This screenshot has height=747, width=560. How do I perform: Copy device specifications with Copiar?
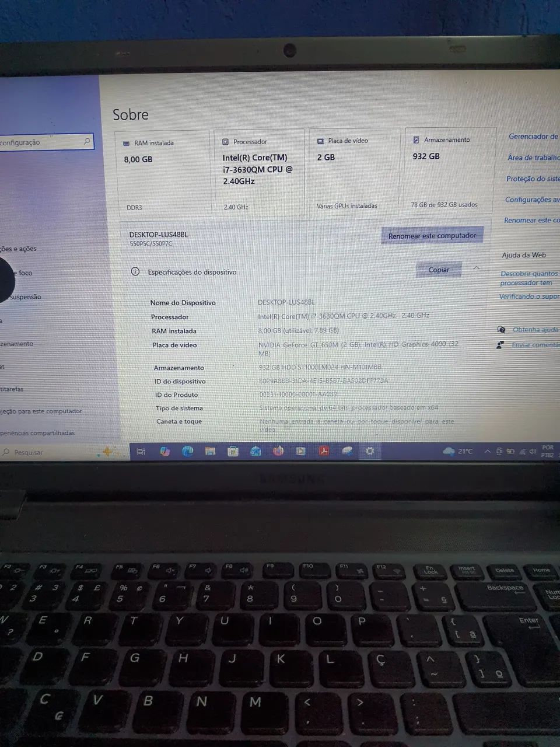pos(439,270)
